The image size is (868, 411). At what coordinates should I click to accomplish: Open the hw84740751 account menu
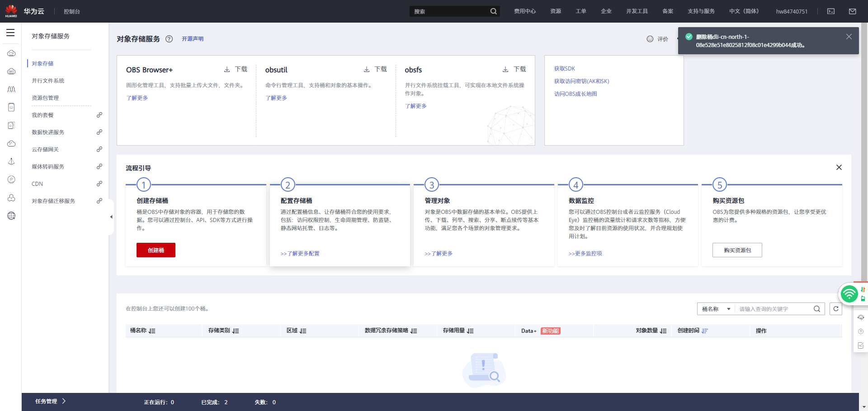(x=792, y=11)
